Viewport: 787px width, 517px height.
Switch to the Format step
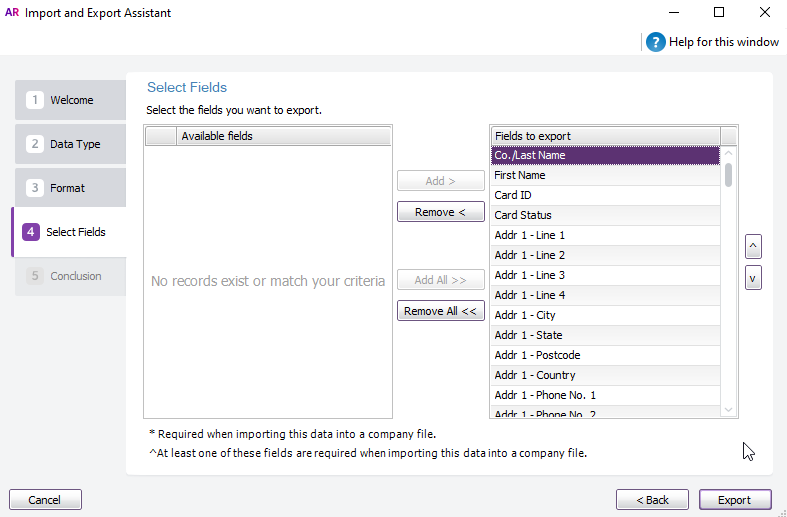pyautogui.click(x=70, y=188)
